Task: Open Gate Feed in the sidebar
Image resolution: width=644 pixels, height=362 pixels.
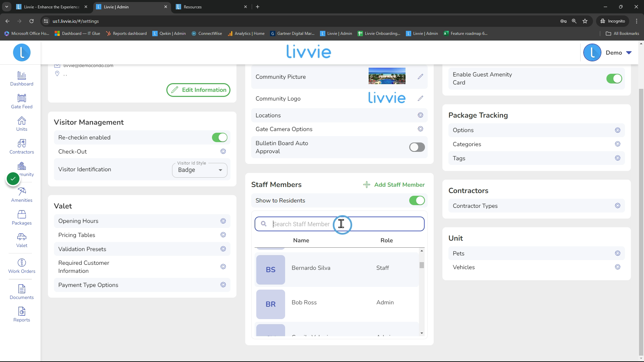Action: coord(22,102)
